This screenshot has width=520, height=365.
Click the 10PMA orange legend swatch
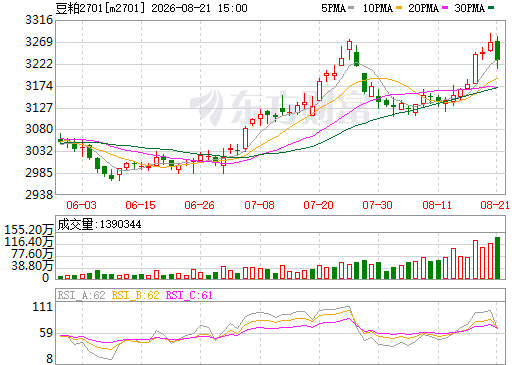[399, 8]
